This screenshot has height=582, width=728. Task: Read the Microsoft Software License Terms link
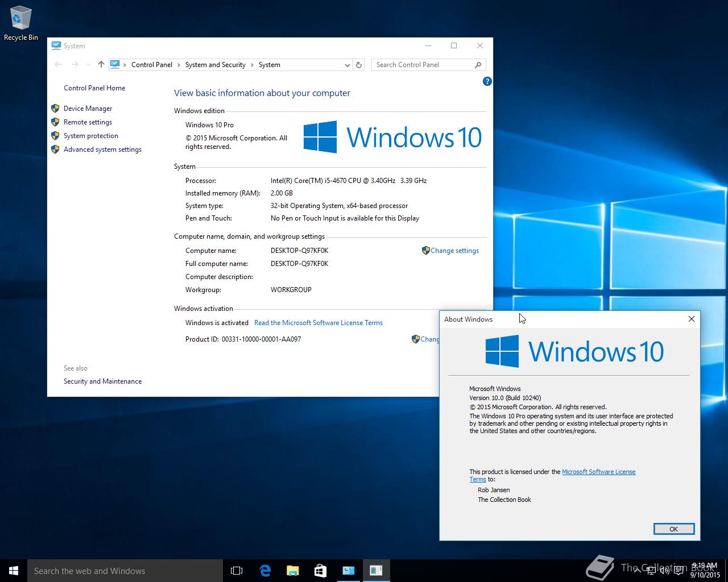click(318, 323)
